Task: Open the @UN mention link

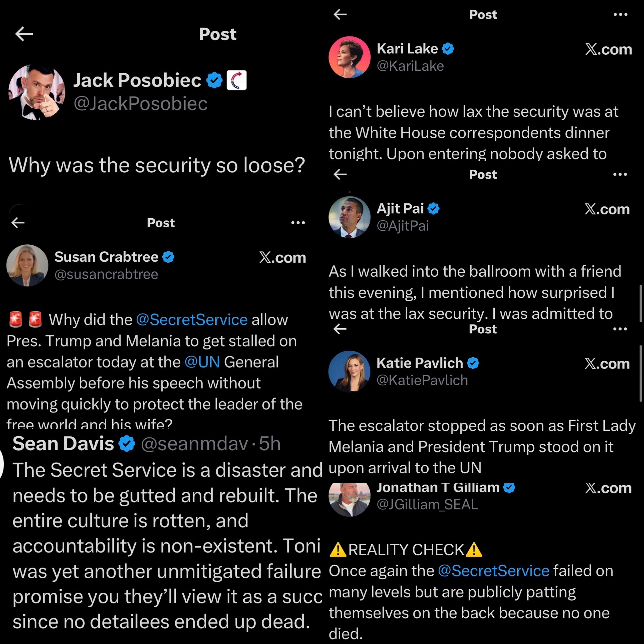Action: [x=202, y=362]
